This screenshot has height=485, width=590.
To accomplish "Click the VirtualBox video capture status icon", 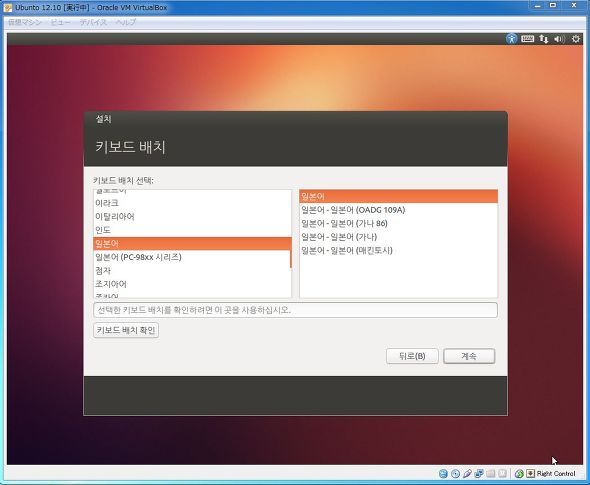I will pyautogui.click(x=502, y=474).
